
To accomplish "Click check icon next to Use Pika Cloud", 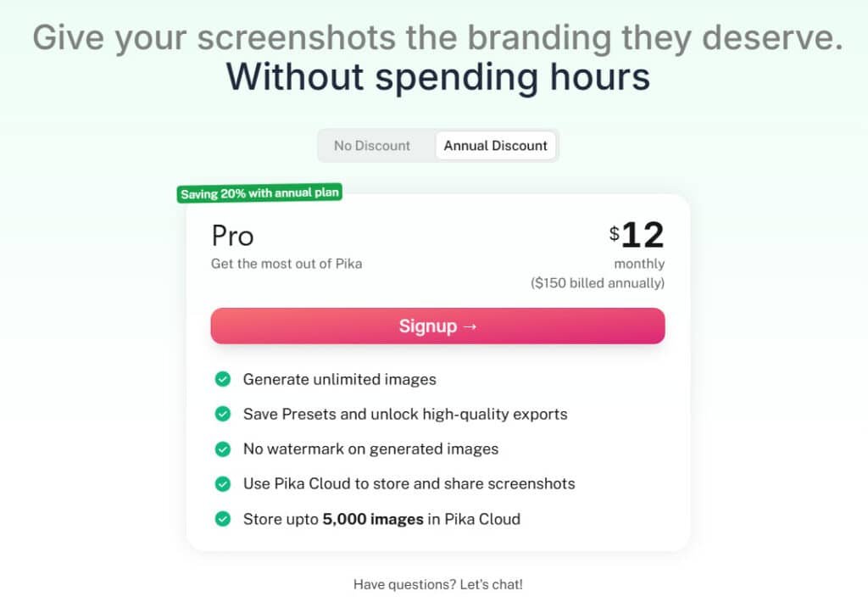I will [223, 483].
